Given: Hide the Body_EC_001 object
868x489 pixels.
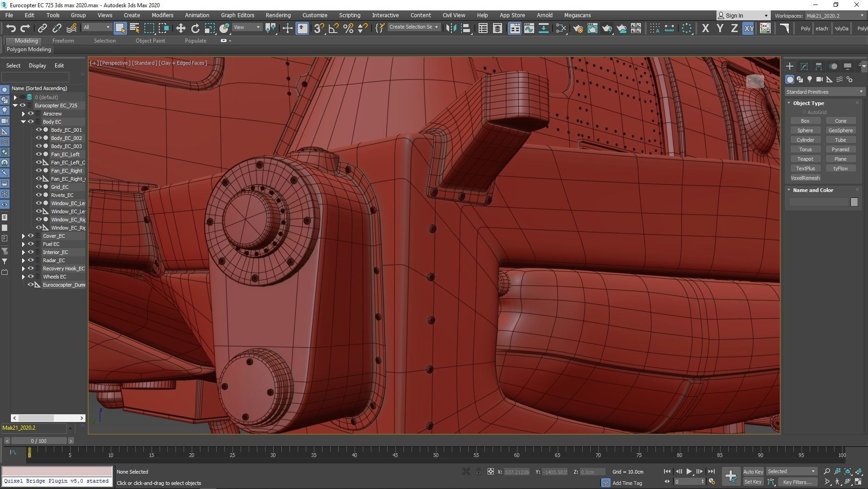Looking at the screenshot, I should (39, 130).
